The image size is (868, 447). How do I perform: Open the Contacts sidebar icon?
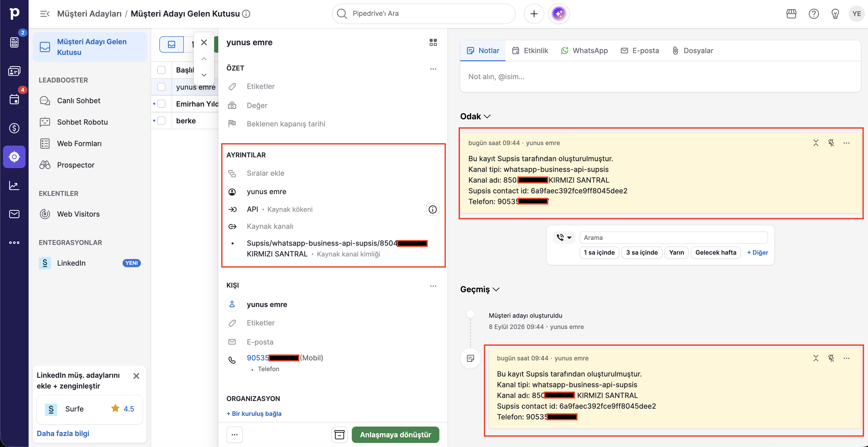pos(14,71)
